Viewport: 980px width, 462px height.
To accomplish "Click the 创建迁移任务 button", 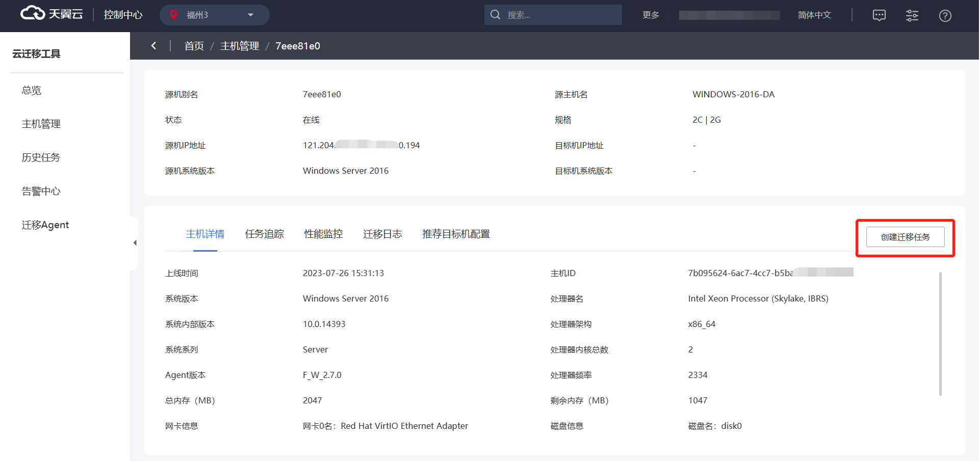I will (905, 237).
